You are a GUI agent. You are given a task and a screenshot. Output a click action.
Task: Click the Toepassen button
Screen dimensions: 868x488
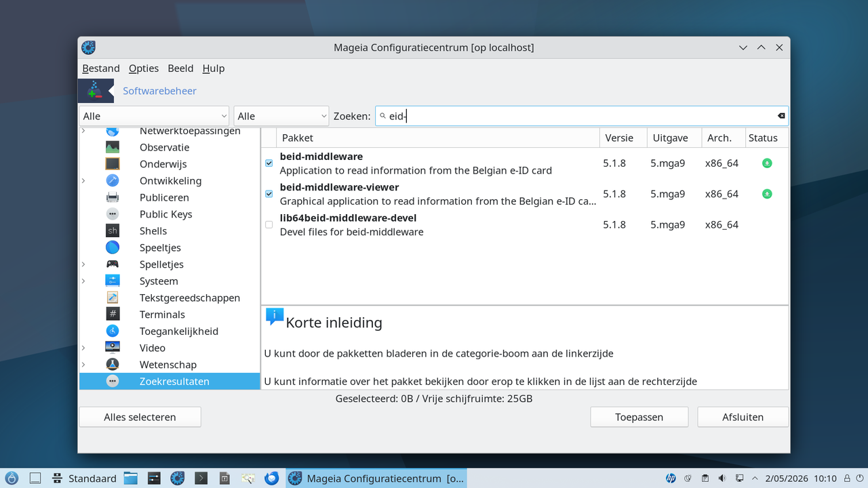[639, 417]
